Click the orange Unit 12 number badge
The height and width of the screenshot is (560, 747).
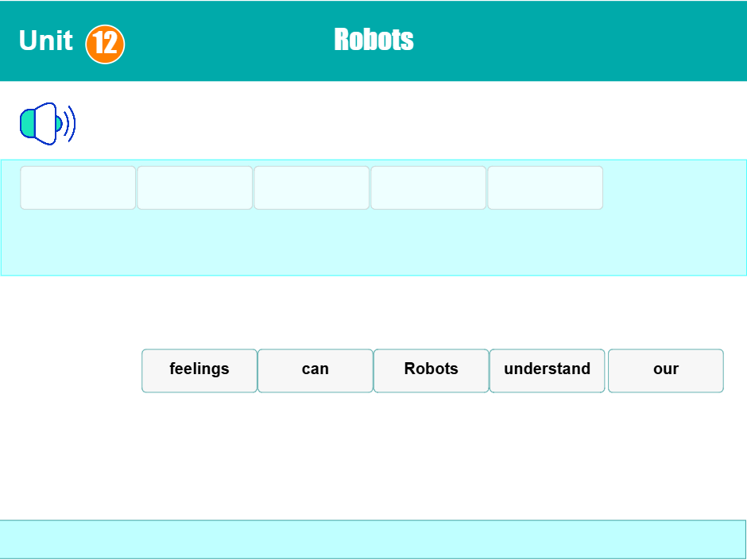[x=104, y=41]
